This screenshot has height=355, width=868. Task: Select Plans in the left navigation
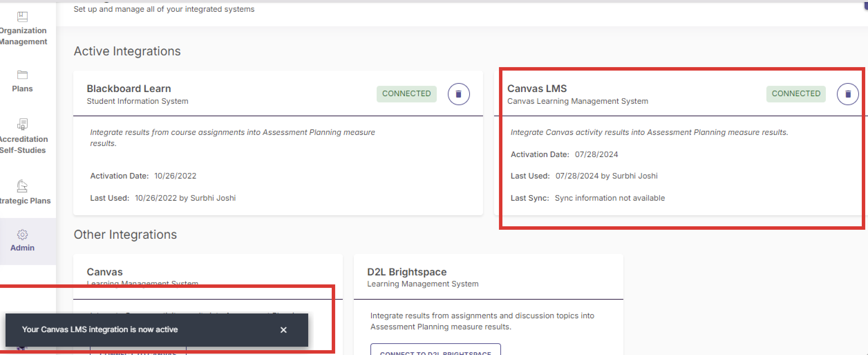(22, 89)
